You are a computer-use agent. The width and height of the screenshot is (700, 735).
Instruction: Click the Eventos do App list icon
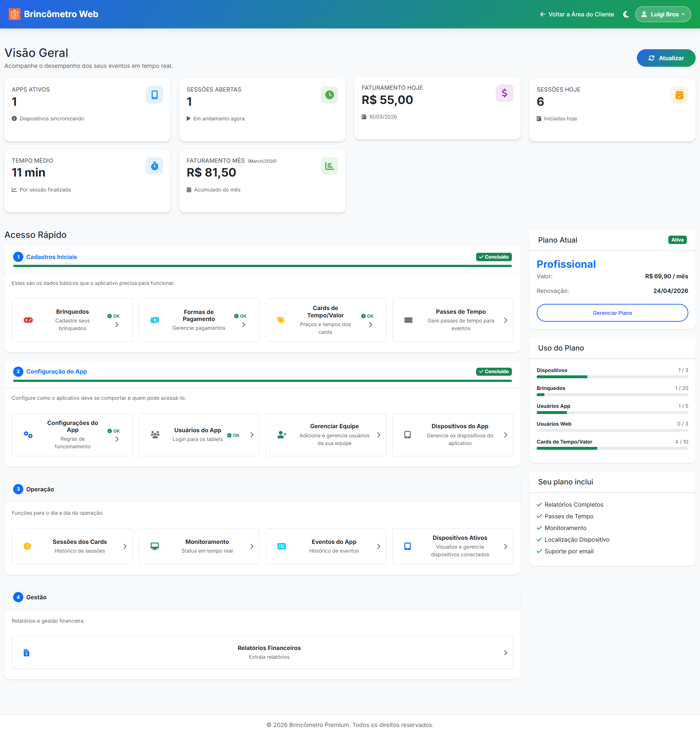pos(282,546)
